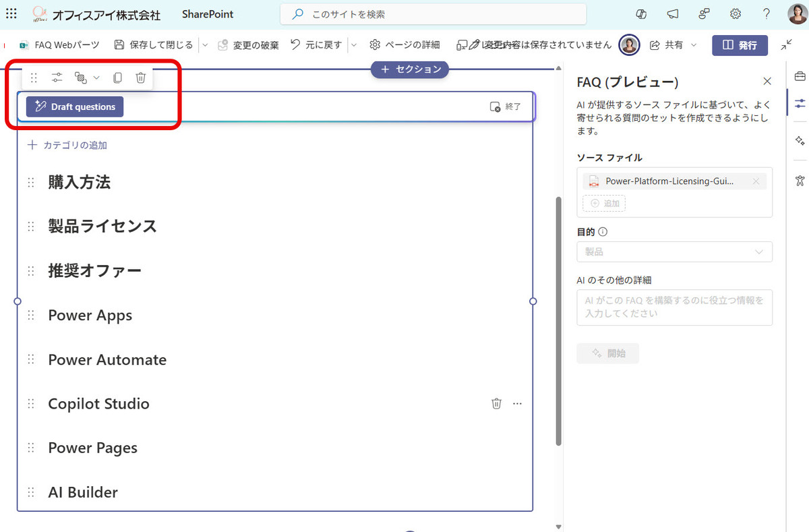Open Copilot from the top header

pyautogui.click(x=641, y=14)
